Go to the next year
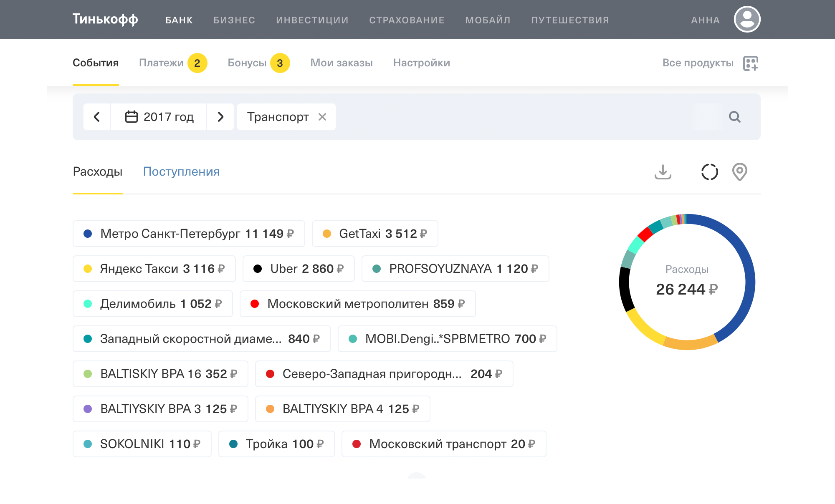This screenshot has height=504, width=835. pyautogui.click(x=220, y=117)
